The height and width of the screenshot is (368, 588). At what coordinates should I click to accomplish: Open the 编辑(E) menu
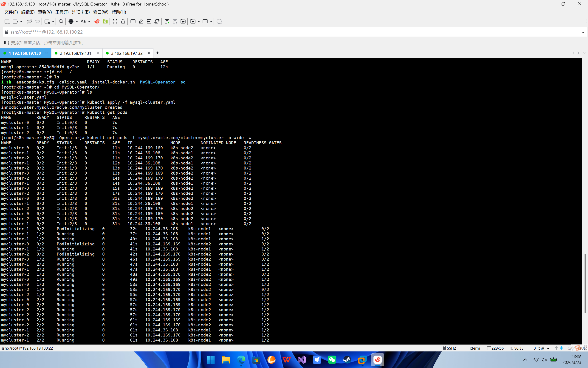tap(28, 12)
